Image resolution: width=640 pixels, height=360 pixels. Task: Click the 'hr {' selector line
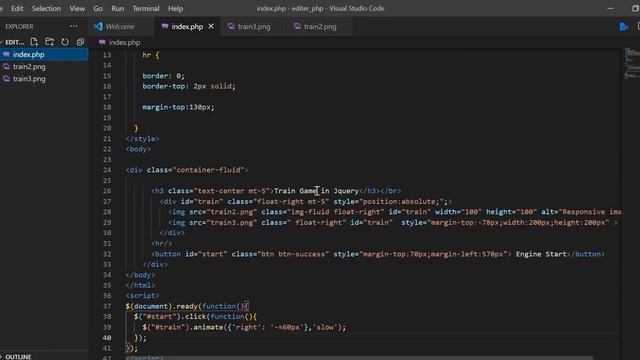pos(151,55)
